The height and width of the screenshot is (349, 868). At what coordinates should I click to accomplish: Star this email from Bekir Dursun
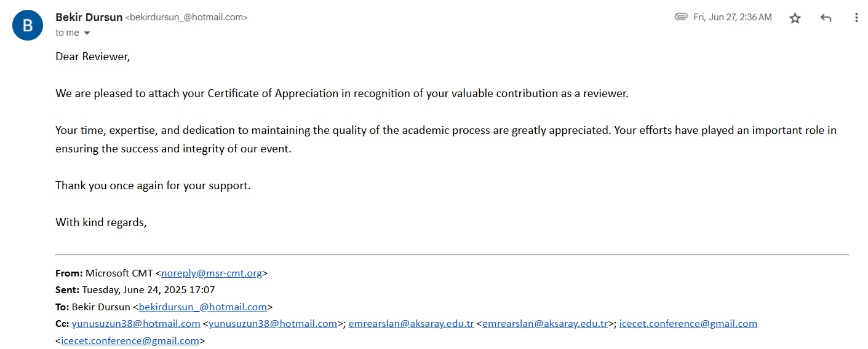click(x=795, y=18)
